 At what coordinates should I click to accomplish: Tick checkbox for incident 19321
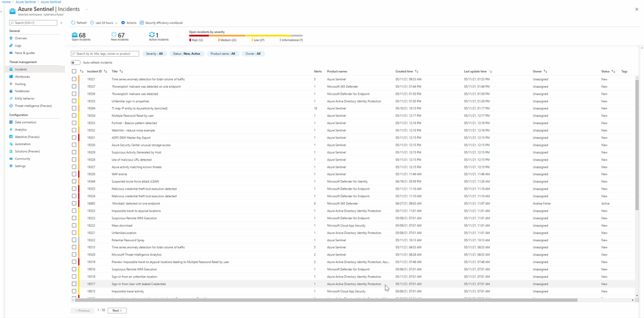click(x=74, y=79)
